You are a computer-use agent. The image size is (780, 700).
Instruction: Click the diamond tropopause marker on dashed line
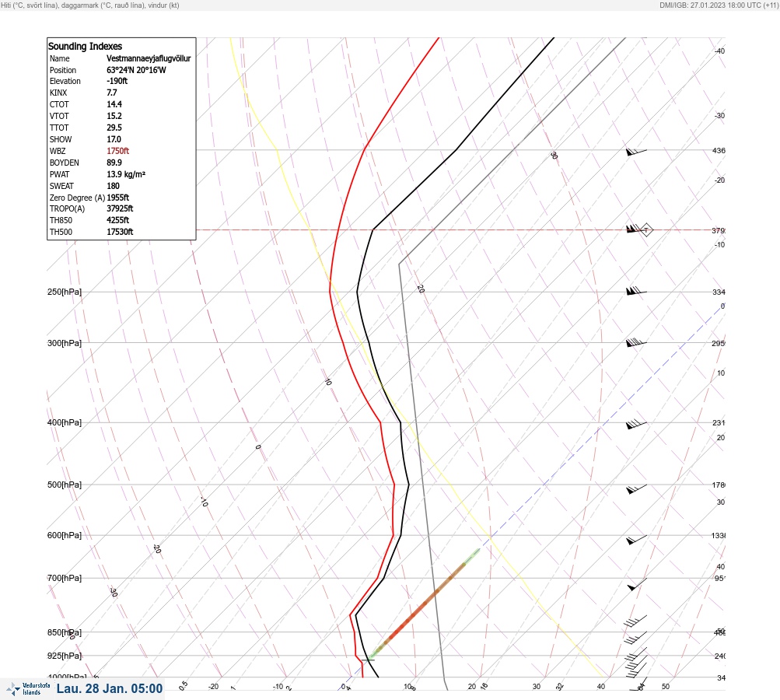(646, 230)
